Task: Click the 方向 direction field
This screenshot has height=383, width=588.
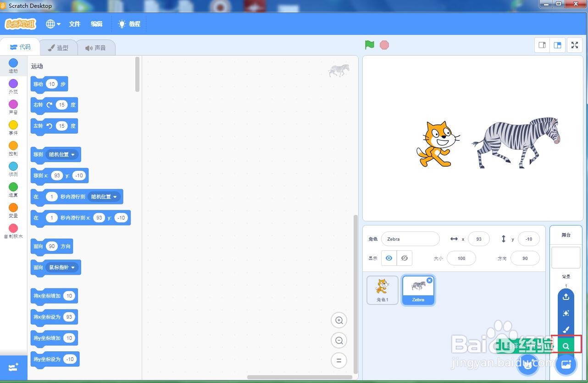Action: [x=525, y=258]
